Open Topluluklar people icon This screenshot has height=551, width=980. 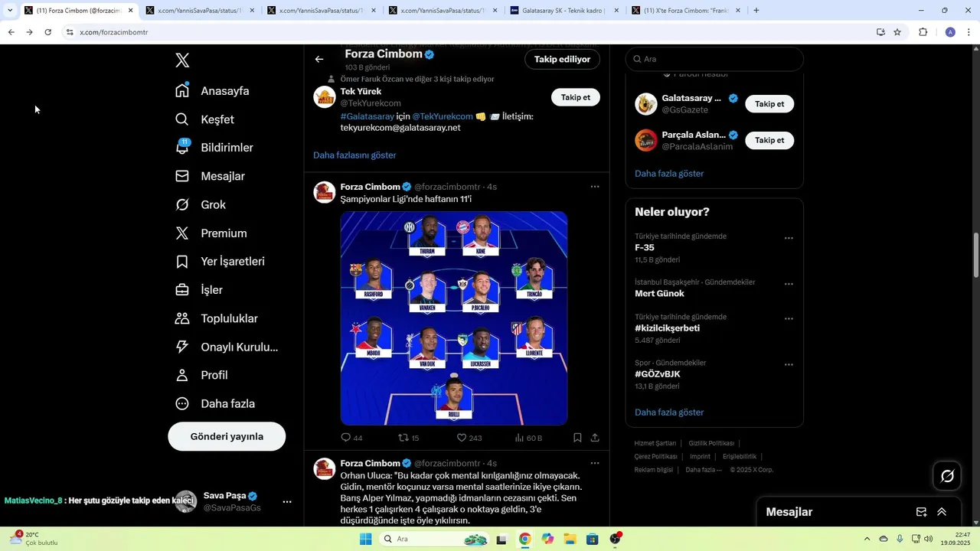182,318
